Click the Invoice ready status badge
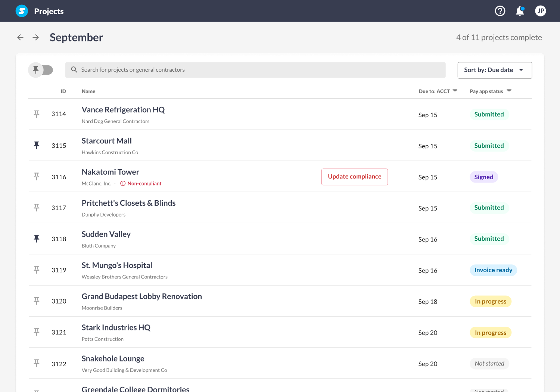This screenshot has width=560, height=392. [x=493, y=270]
